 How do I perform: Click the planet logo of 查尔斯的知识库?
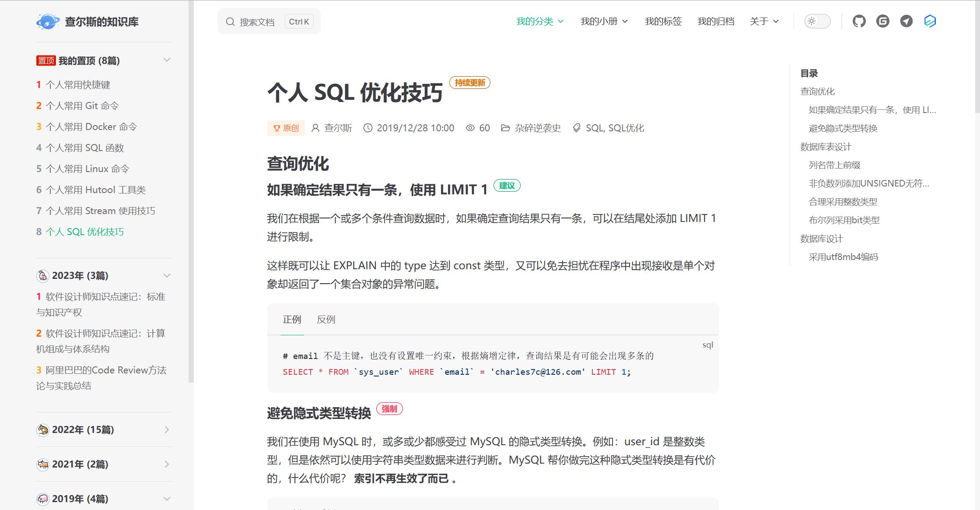47,21
